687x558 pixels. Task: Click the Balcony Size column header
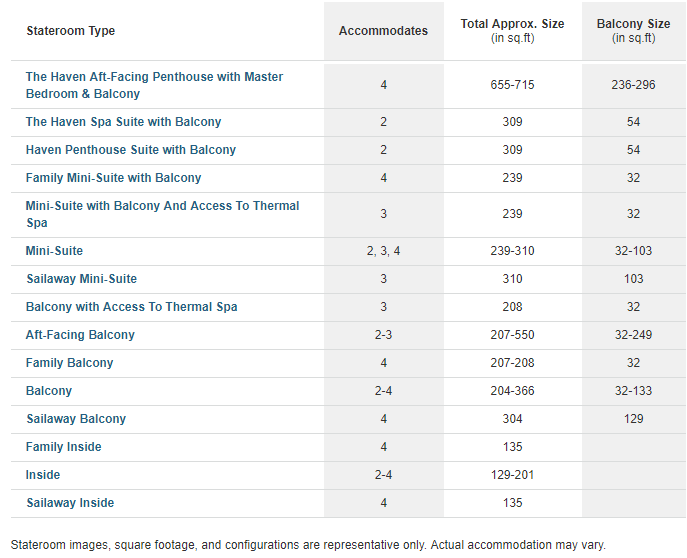point(634,30)
